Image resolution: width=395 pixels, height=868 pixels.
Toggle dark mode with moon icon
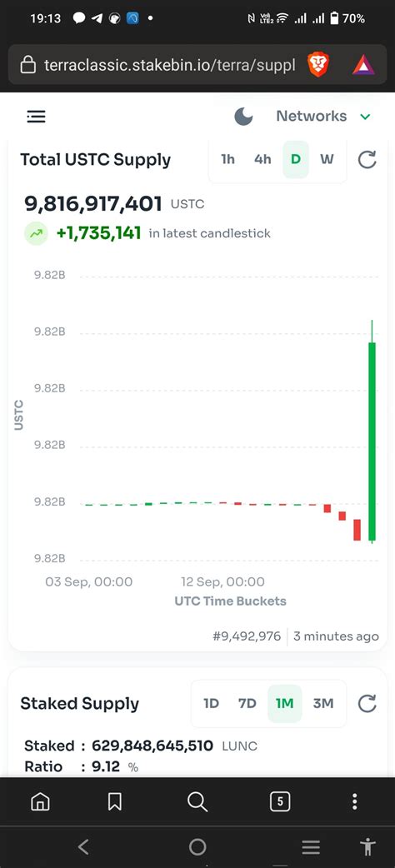(243, 117)
